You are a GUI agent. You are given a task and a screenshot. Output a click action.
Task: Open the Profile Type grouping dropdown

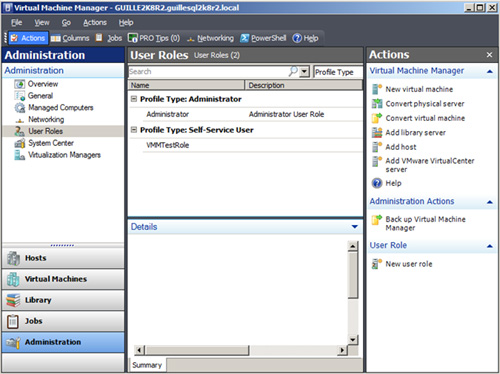[338, 72]
